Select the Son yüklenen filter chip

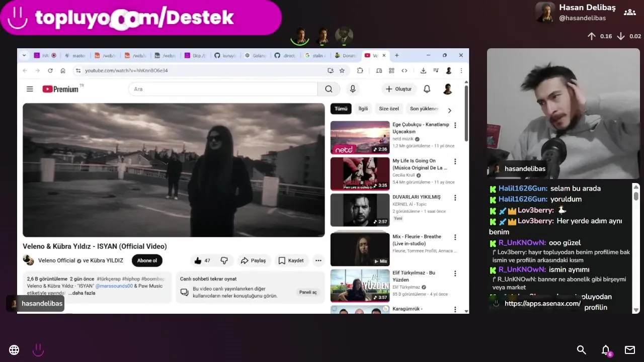(424, 109)
